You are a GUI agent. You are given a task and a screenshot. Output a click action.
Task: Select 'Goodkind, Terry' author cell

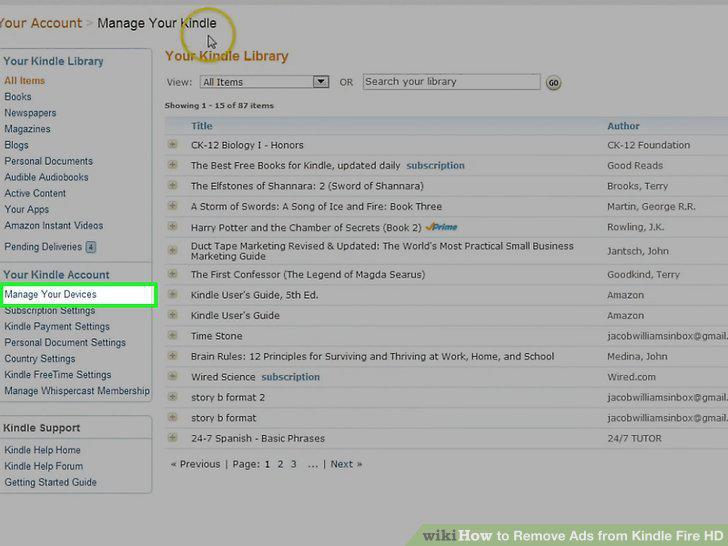[x=643, y=274]
